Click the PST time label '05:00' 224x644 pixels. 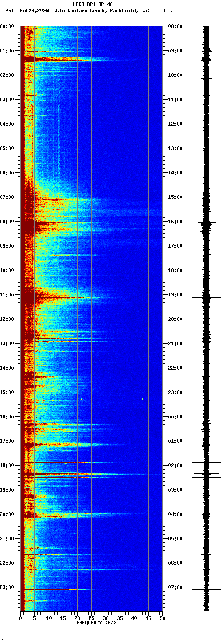7,148
